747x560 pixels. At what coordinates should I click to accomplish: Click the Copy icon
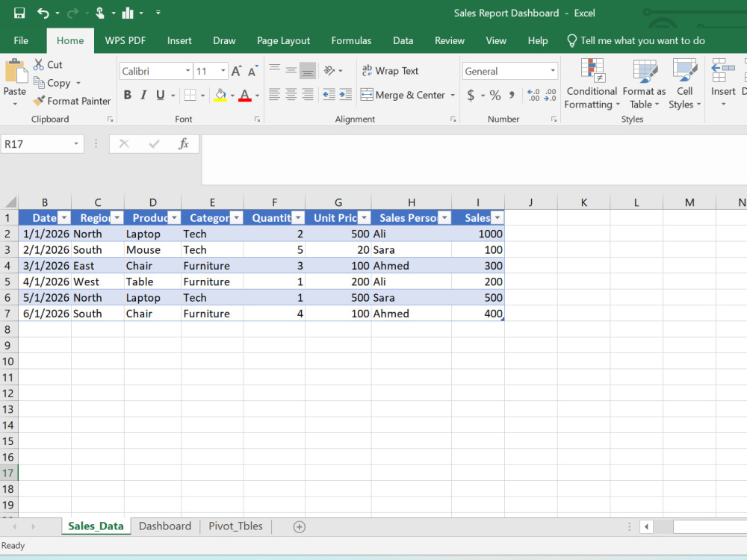39,82
